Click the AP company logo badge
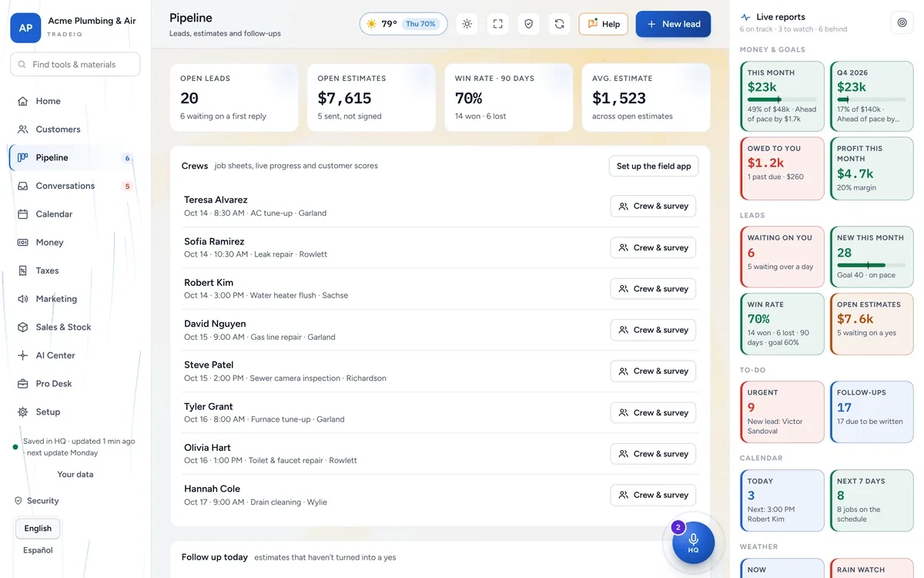Viewport: 924px width, 578px height. pos(25,28)
